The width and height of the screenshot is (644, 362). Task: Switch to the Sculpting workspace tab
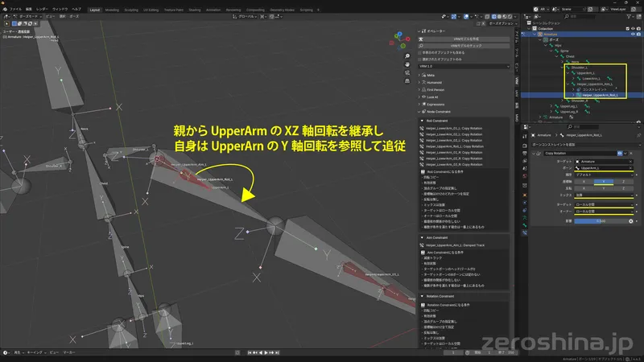131,10
